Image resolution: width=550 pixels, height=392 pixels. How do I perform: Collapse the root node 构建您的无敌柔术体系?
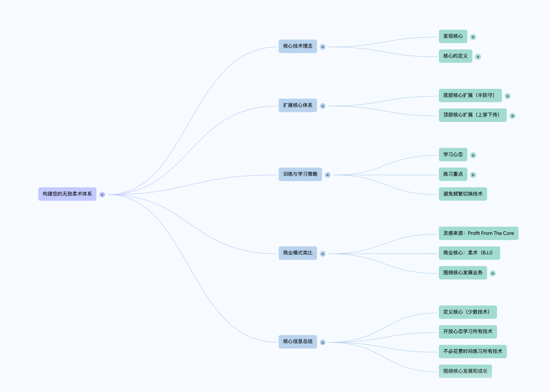[102, 195]
